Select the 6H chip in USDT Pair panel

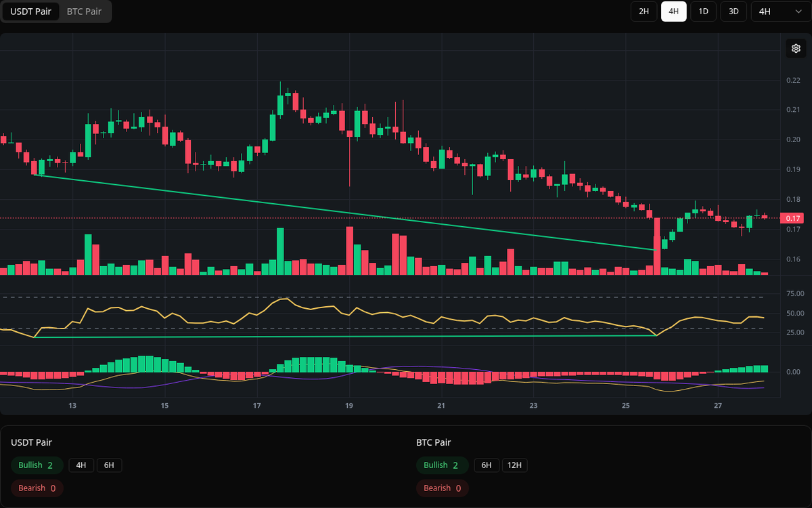[x=109, y=465]
